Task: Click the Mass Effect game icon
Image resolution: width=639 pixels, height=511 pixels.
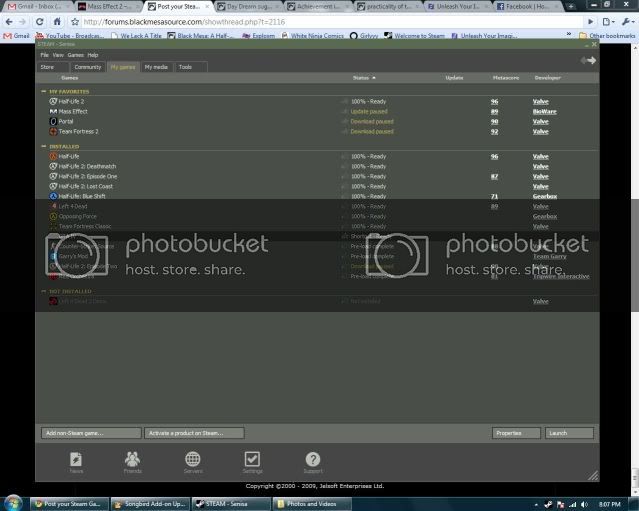Action: (53, 111)
